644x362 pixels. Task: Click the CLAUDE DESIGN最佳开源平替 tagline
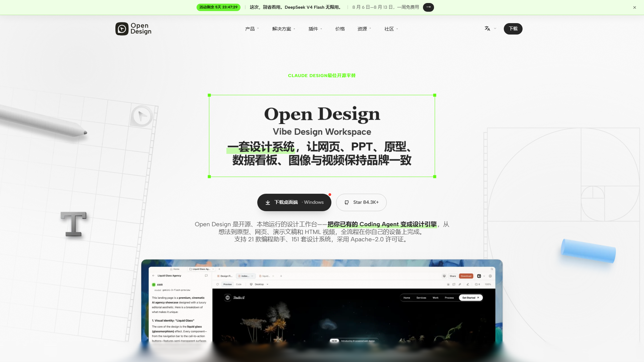[x=322, y=75]
